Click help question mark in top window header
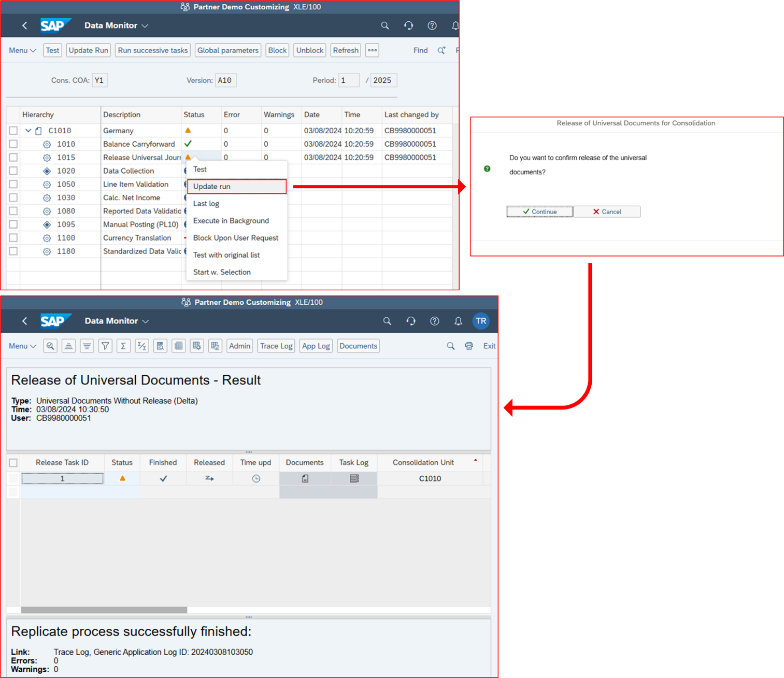The width and height of the screenshot is (784, 678). (x=432, y=25)
